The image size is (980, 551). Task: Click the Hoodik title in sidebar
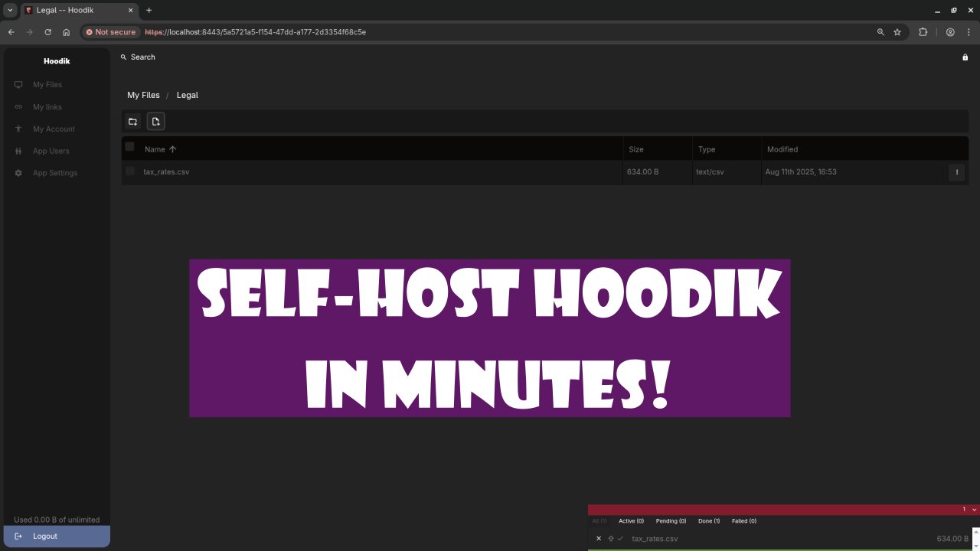click(x=57, y=61)
